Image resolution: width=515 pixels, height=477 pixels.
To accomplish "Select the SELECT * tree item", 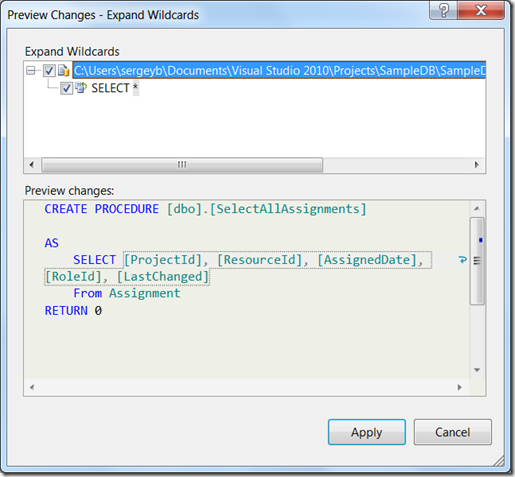I will click(114, 88).
